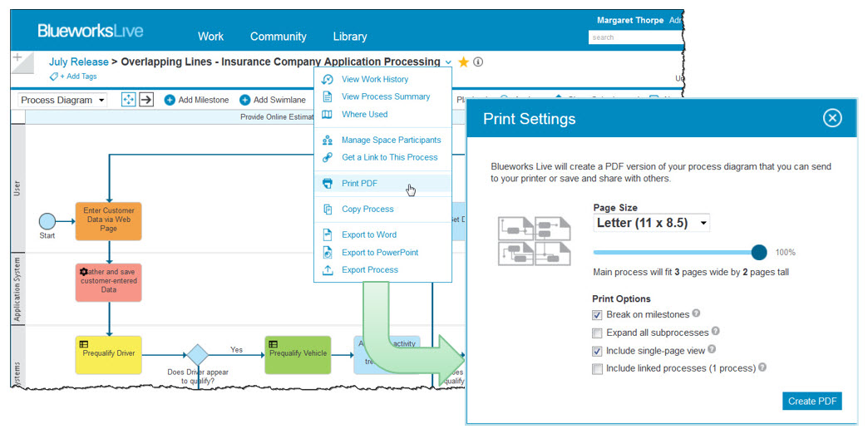Click the 'Does Driver appear to qualify' decision diamond

click(x=198, y=355)
